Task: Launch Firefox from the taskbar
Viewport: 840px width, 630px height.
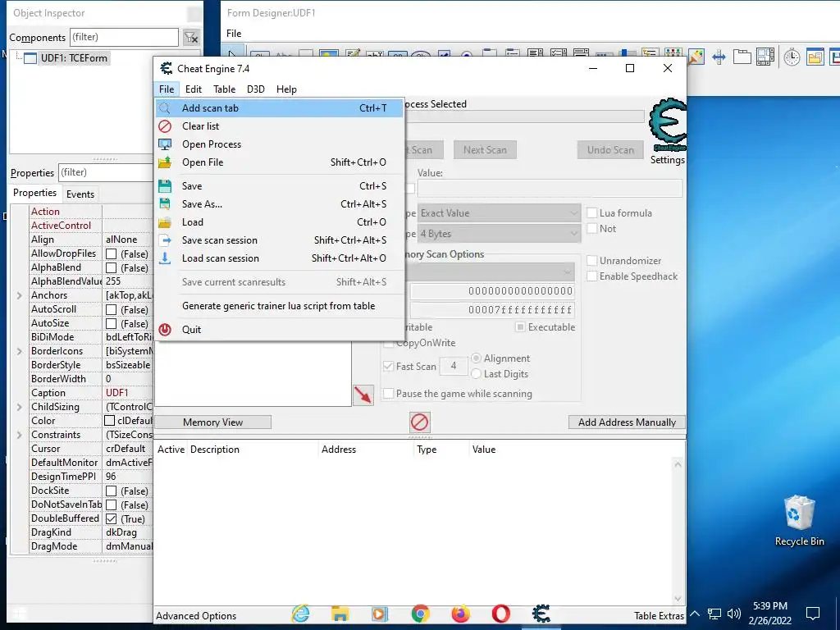Action: tap(460, 614)
